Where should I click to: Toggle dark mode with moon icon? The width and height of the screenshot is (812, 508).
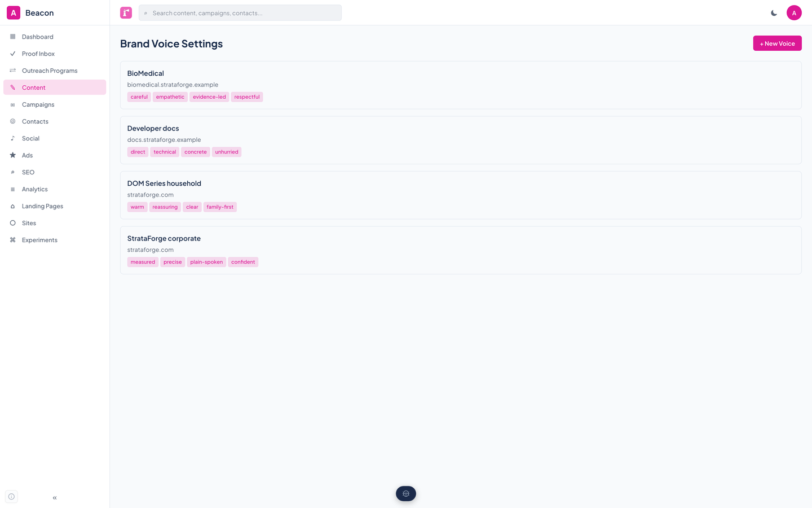774,12
